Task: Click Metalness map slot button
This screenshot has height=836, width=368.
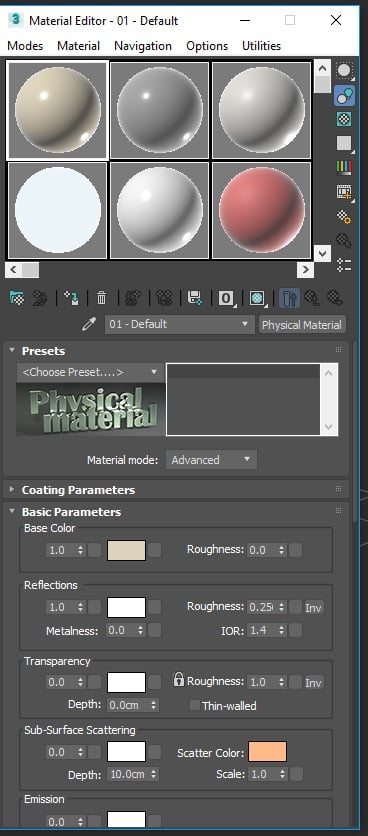Action: [155, 630]
